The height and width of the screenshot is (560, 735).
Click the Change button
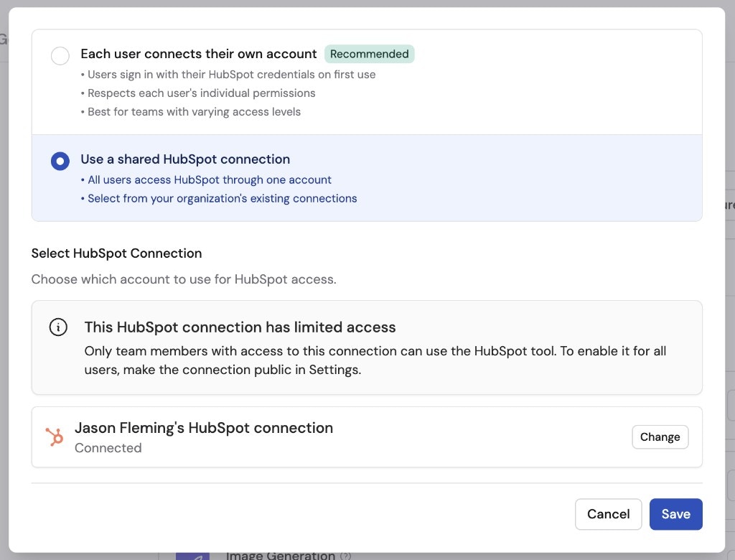click(x=660, y=437)
